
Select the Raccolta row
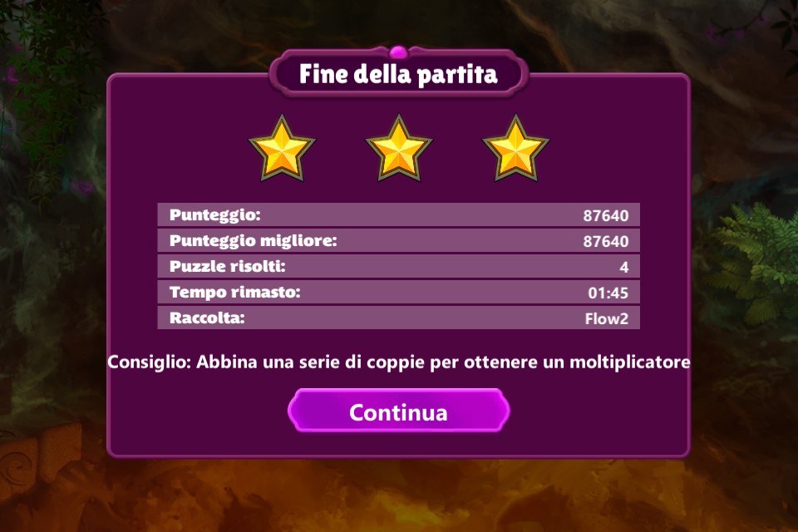tap(398, 318)
